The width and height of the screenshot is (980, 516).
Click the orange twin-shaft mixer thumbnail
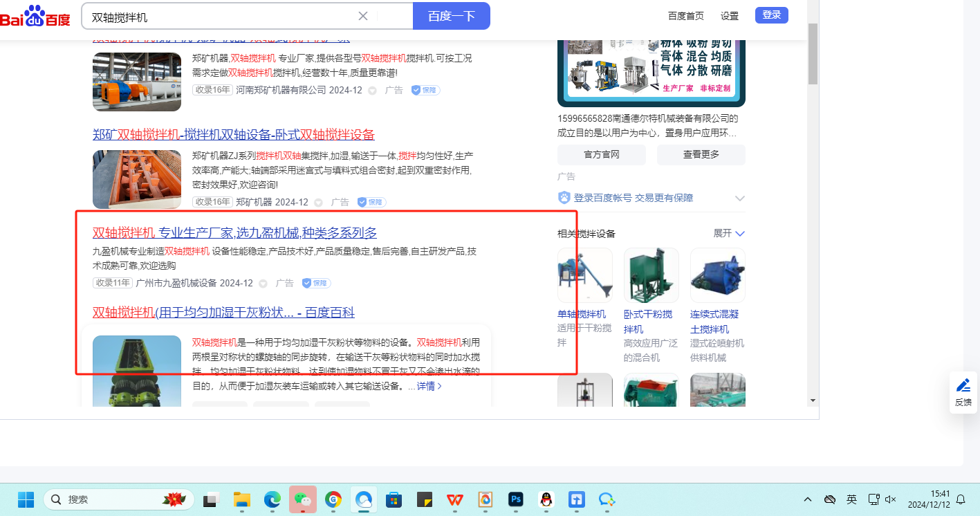(x=137, y=179)
